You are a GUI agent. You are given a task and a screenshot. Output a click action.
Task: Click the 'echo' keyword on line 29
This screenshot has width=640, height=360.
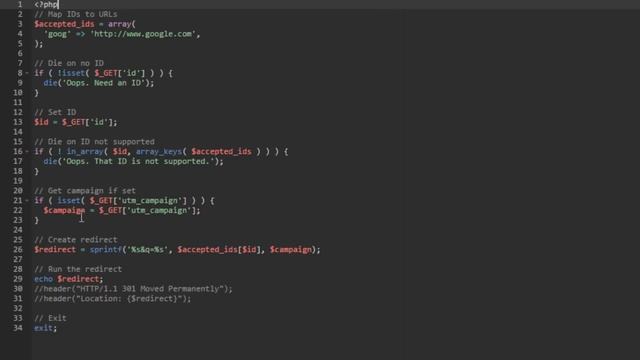click(44, 279)
